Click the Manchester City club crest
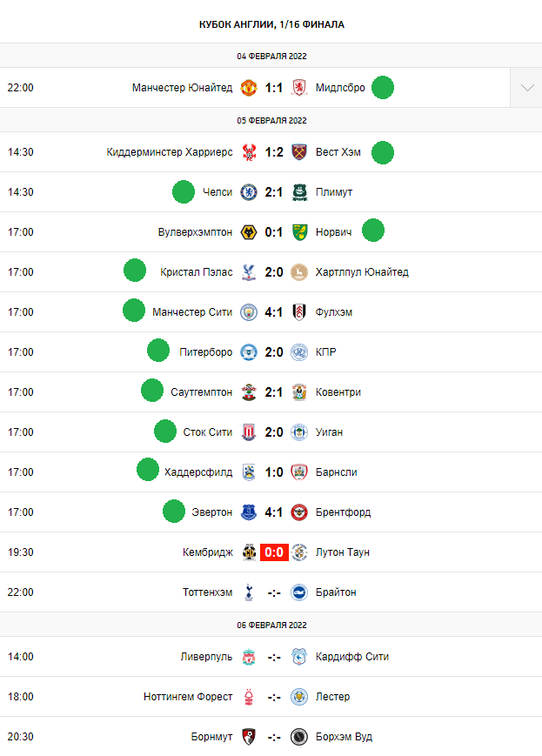Screen dimensions: 542x756 [x=249, y=312]
